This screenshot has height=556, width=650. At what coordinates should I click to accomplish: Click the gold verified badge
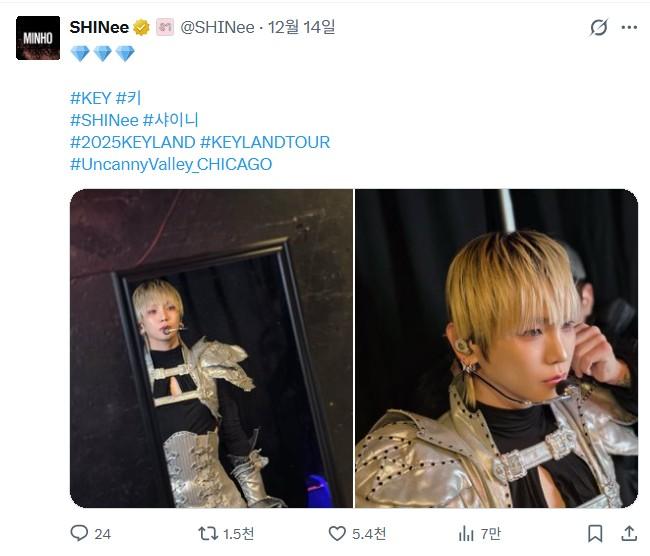point(142,28)
